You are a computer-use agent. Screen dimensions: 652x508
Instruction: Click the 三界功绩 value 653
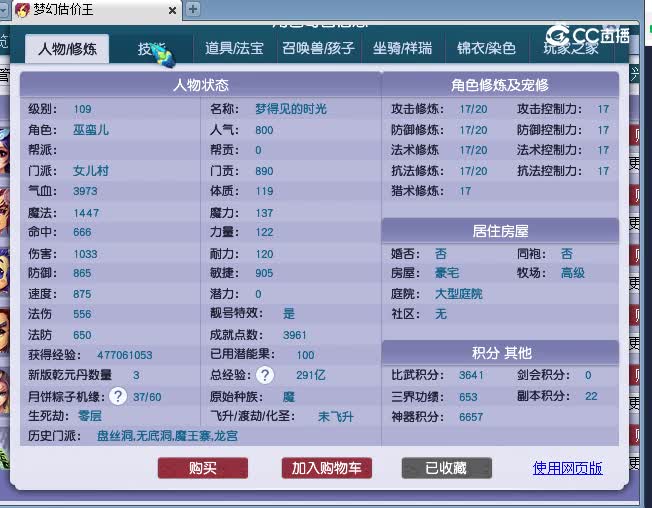468,397
